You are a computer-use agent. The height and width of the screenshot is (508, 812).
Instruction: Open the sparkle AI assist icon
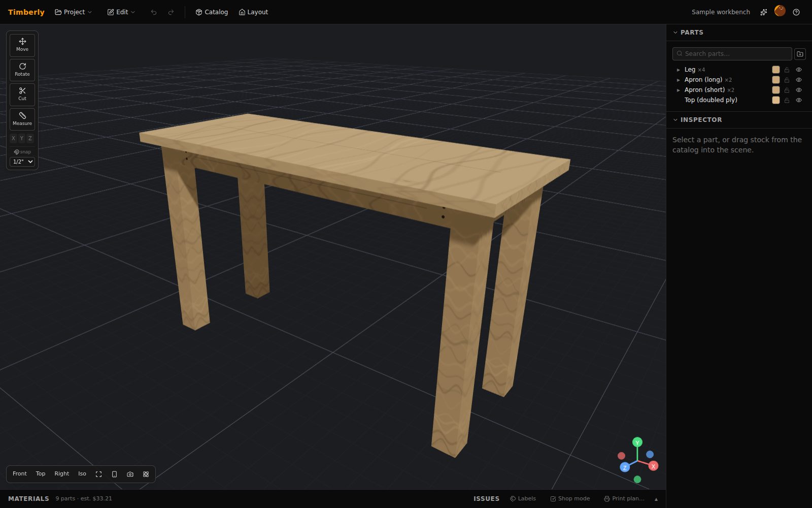pyautogui.click(x=764, y=12)
